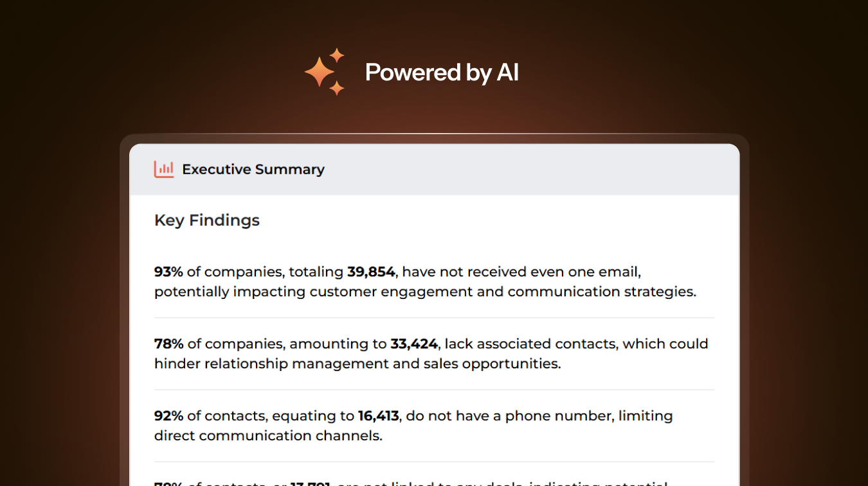Select the bold 33,424 number
Viewport: 868px width, 486px height.
414,344
